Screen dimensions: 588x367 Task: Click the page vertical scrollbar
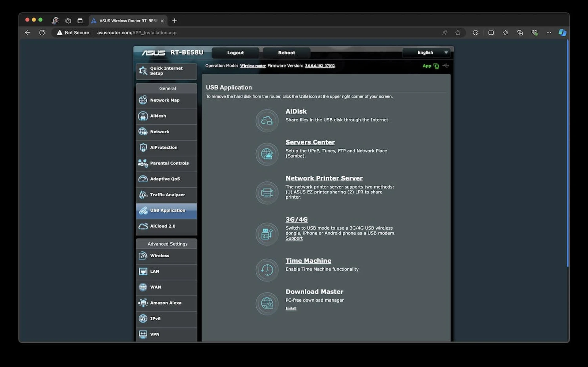567,153
